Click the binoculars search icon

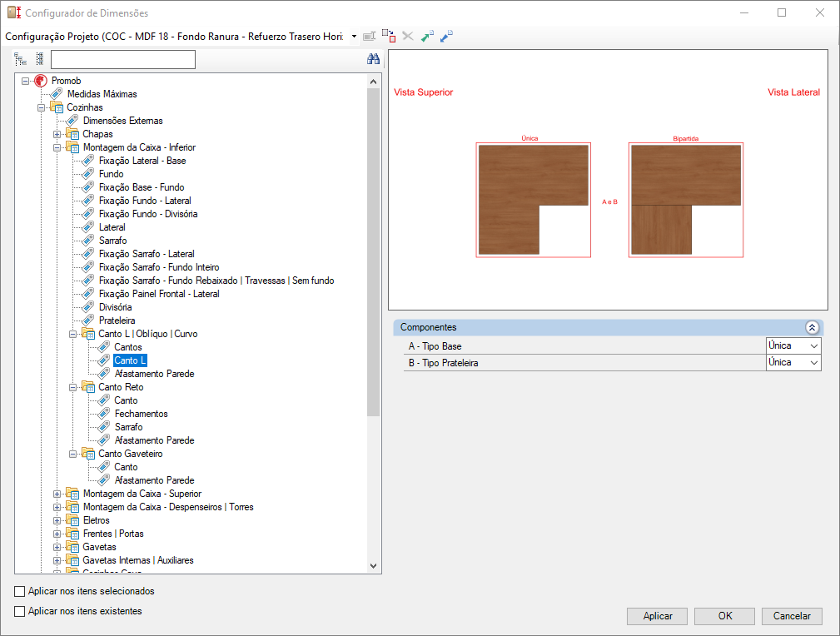374,59
